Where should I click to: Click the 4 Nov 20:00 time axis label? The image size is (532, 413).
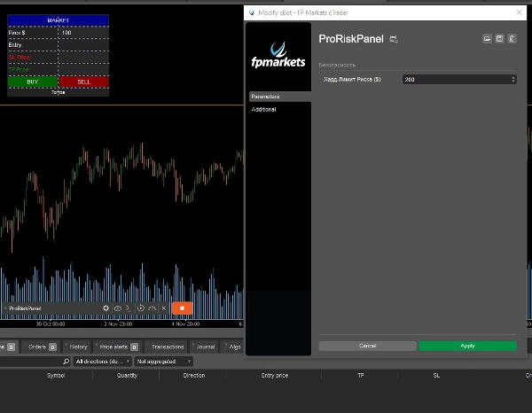coord(185,323)
